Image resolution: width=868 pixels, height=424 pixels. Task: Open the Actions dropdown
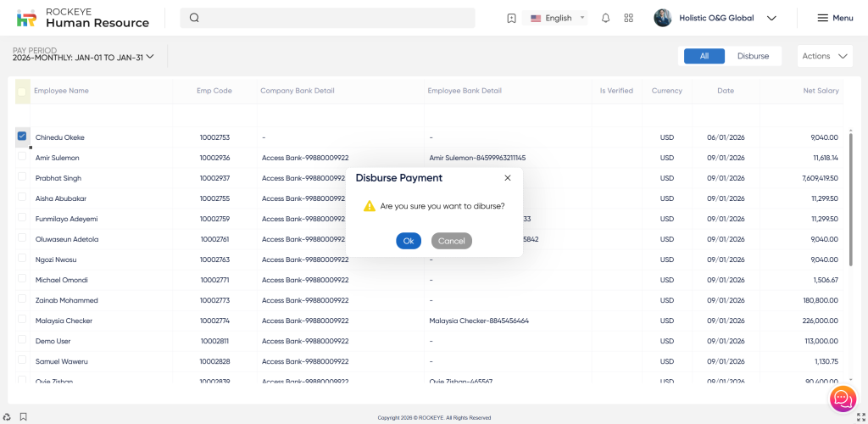point(825,56)
